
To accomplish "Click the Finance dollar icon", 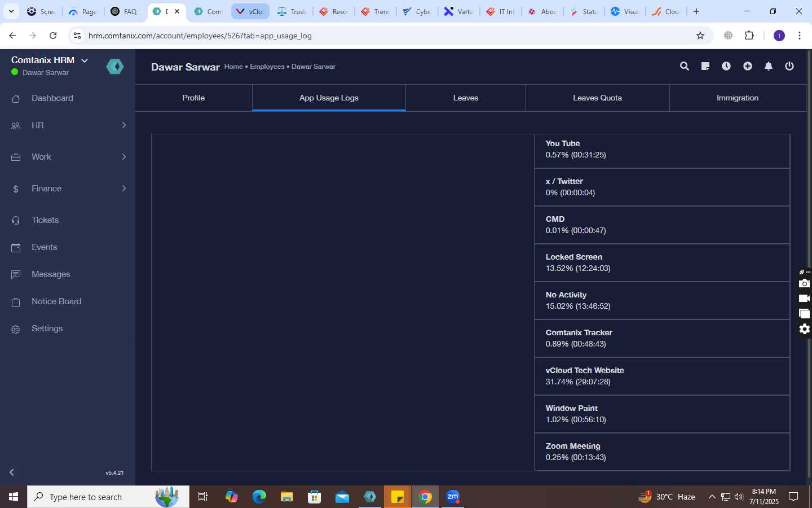I will tap(16, 189).
